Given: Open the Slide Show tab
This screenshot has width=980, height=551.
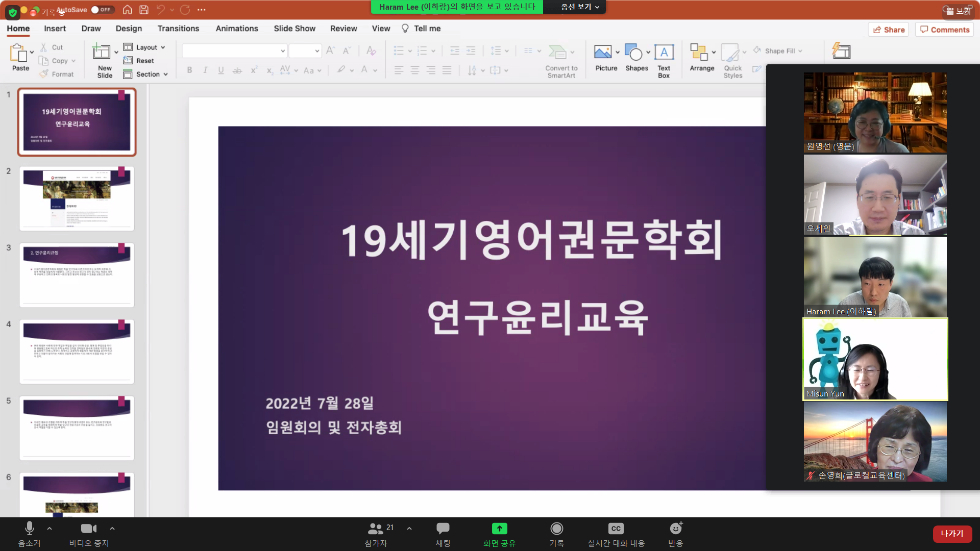Looking at the screenshot, I should point(295,29).
